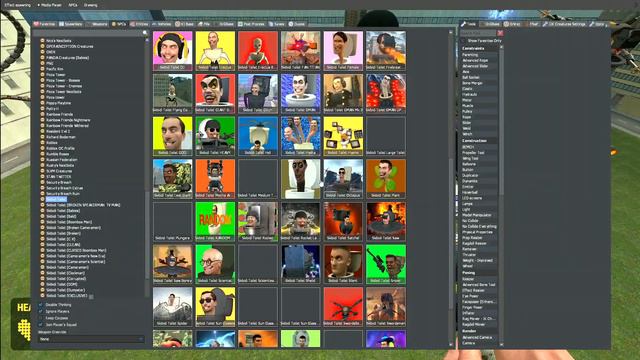The image size is (640, 360).
Task: Toggle the Join Player's Squad checkbox
Action: pyautogui.click(x=40, y=324)
